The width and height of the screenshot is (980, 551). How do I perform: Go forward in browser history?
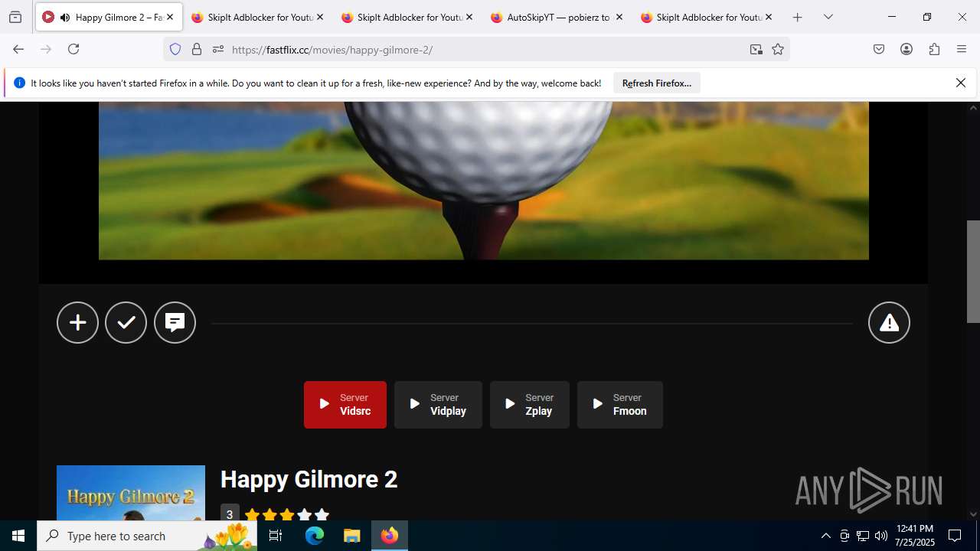click(x=46, y=49)
